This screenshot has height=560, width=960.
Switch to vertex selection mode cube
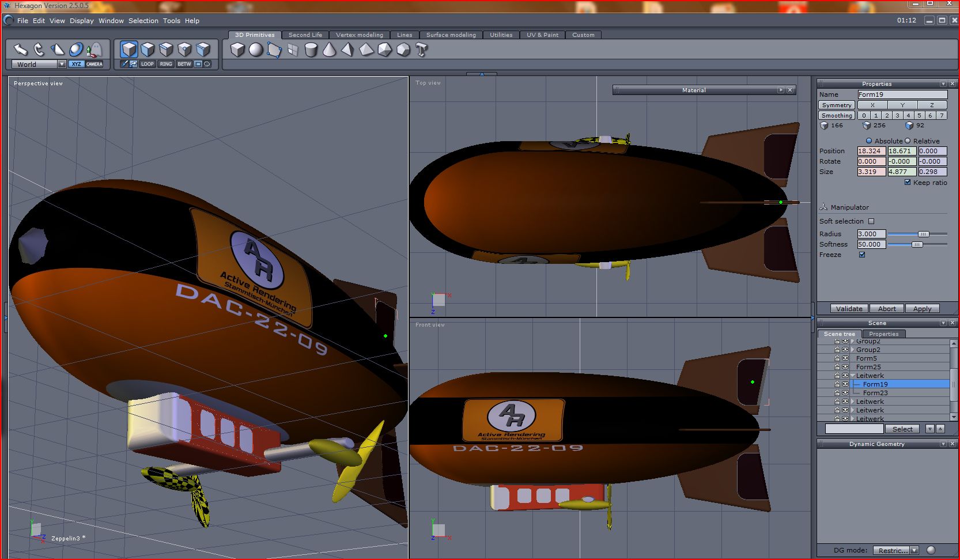click(184, 50)
